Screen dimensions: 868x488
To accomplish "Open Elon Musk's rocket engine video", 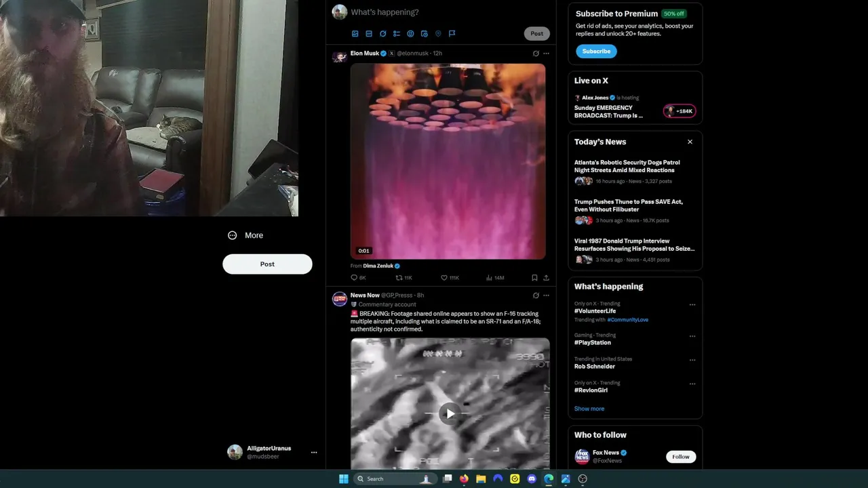I will pyautogui.click(x=448, y=161).
